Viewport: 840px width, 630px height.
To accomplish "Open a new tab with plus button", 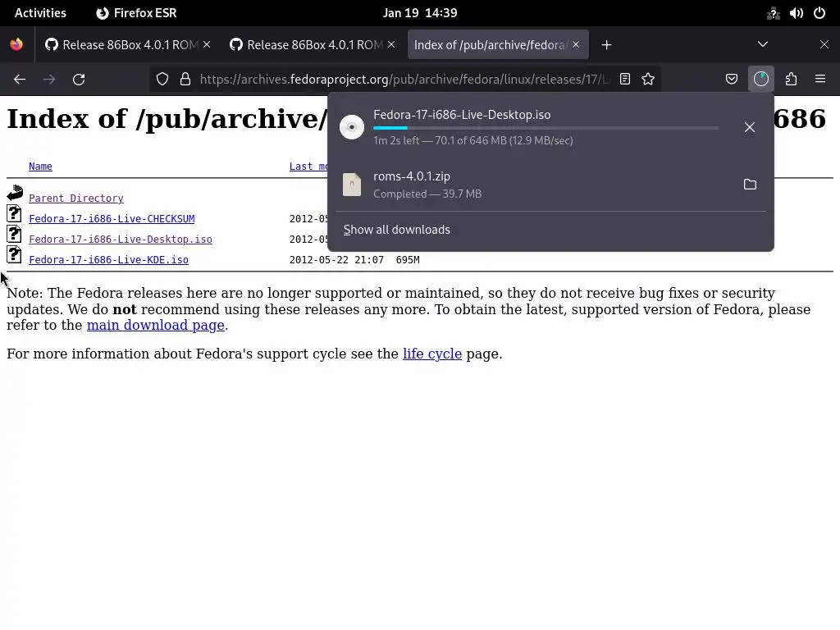I will tap(606, 45).
